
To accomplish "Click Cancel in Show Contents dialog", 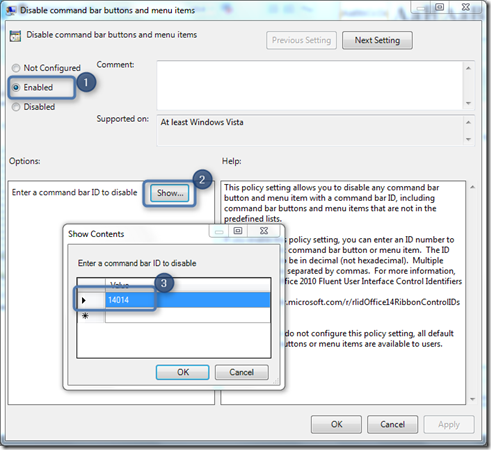I will pos(242,372).
